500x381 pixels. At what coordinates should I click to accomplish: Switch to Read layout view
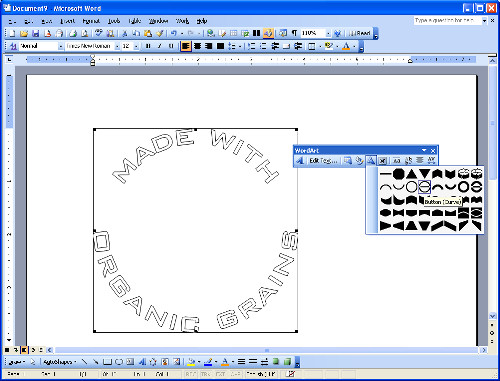coord(359,33)
